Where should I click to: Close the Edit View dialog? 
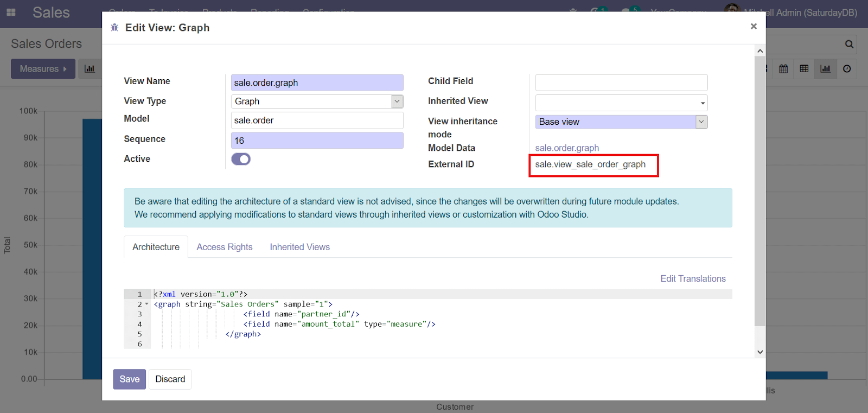tap(754, 26)
